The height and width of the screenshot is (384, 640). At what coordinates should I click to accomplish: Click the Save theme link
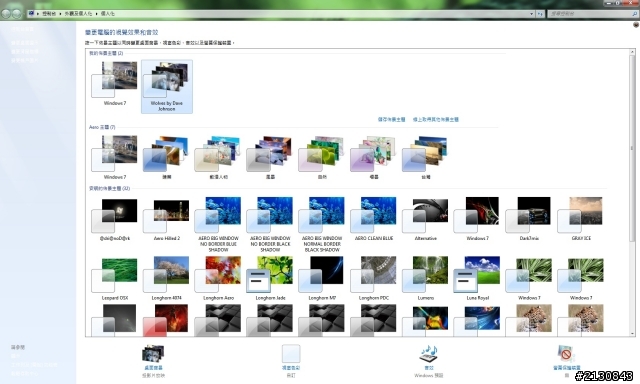(x=391, y=120)
